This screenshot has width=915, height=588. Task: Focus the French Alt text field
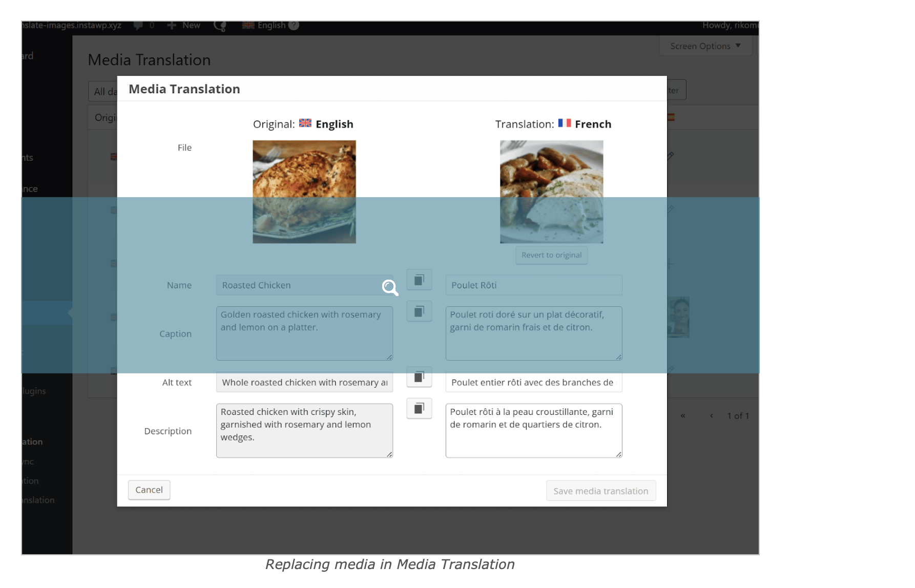[534, 383]
